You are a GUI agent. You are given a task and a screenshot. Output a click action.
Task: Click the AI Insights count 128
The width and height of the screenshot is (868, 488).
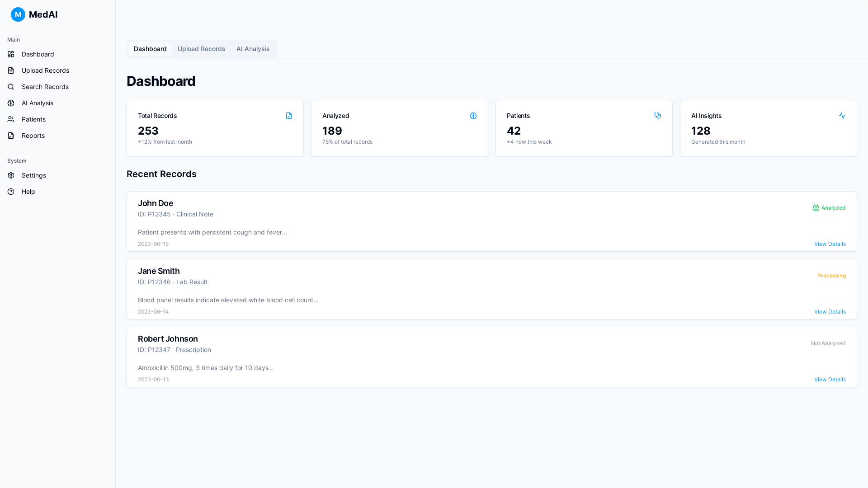[x=701, y=131]
